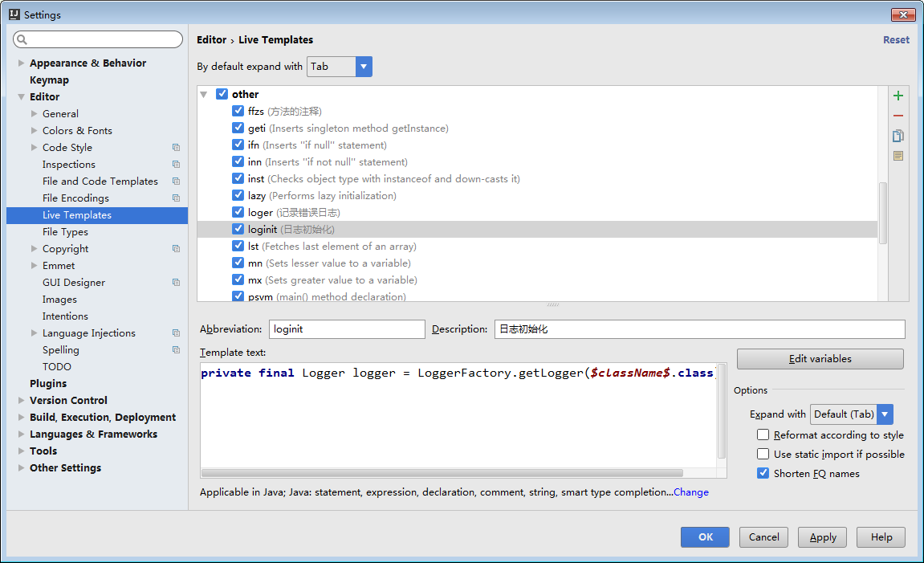Uncheck Shorten FQ names option

pos(763,473)
